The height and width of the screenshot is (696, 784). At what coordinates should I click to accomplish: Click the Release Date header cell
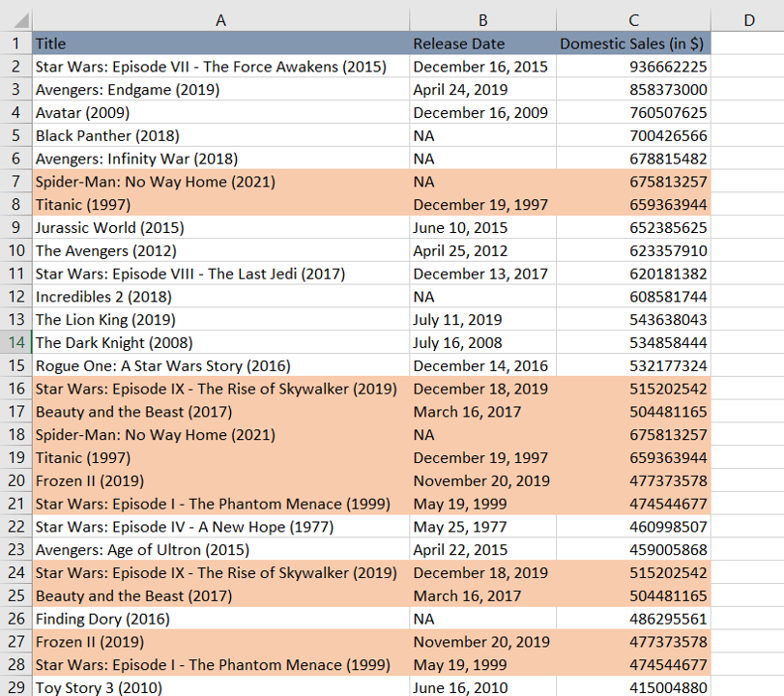482,43
